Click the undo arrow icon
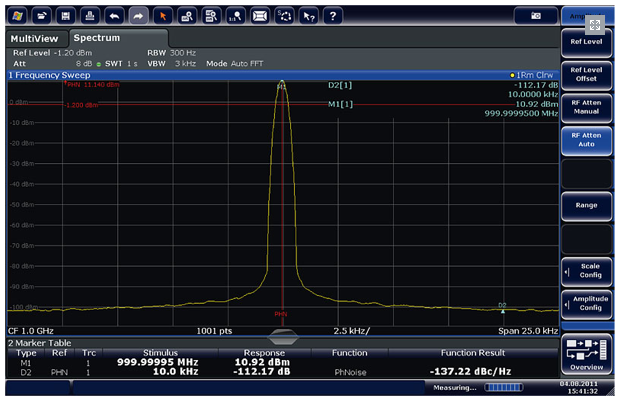Screen dimensions: 621x399 (x=114, y=16)
